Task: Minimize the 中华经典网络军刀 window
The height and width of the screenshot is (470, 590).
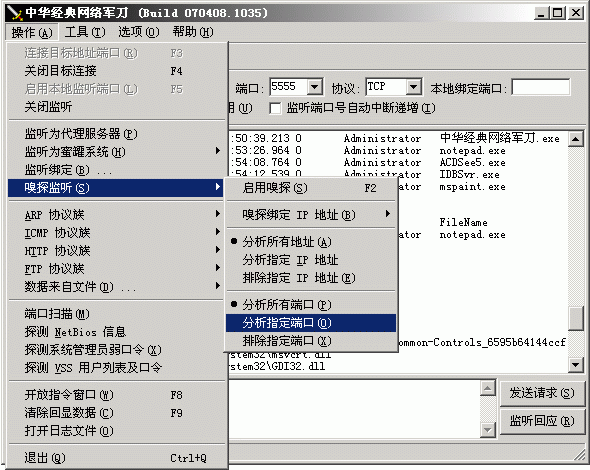Action: 541,13
